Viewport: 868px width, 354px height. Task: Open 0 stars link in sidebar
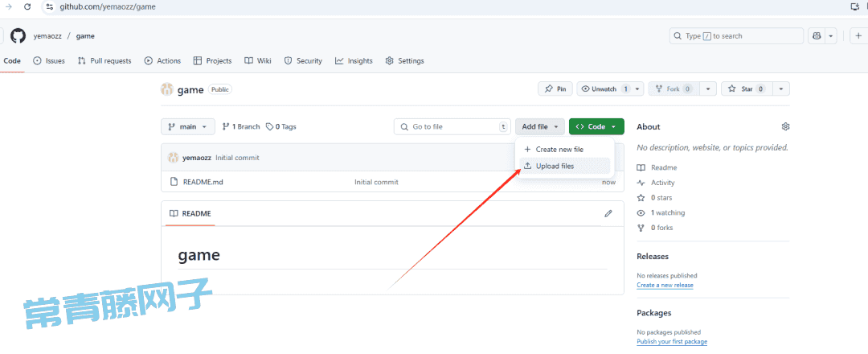655,197
